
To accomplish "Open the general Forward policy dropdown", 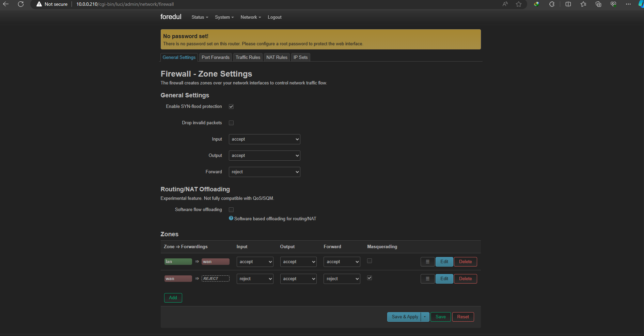I will [x=264, y=172].
